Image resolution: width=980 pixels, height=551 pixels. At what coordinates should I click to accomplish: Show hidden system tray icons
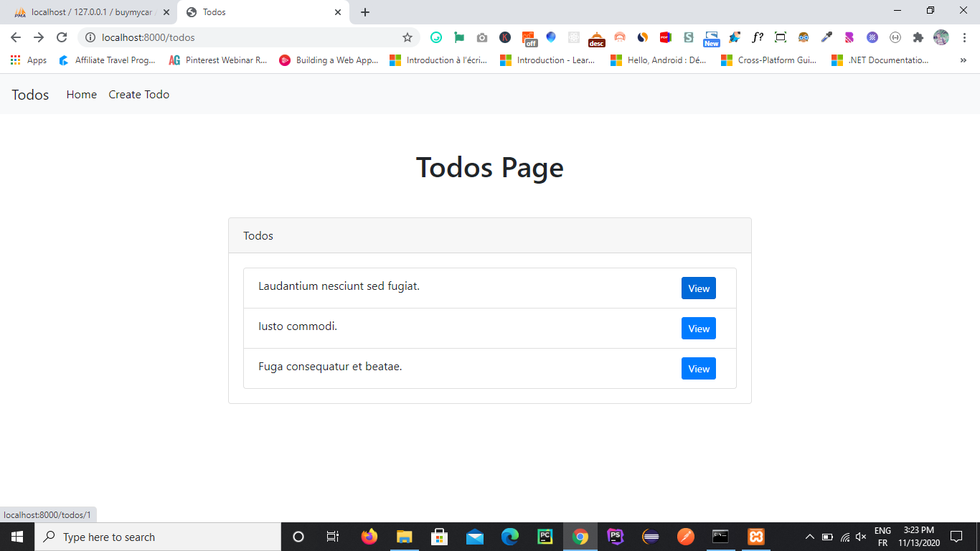(x=810, y=537)
